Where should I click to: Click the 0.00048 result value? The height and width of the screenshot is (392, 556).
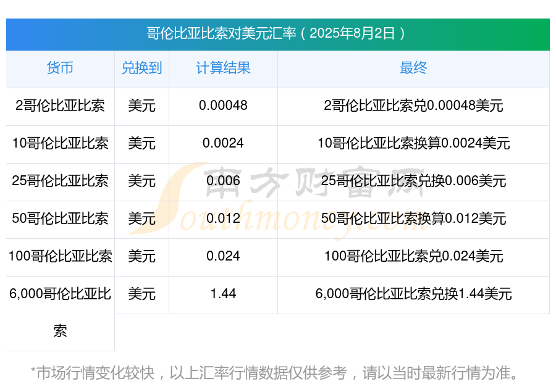[223, 106]
